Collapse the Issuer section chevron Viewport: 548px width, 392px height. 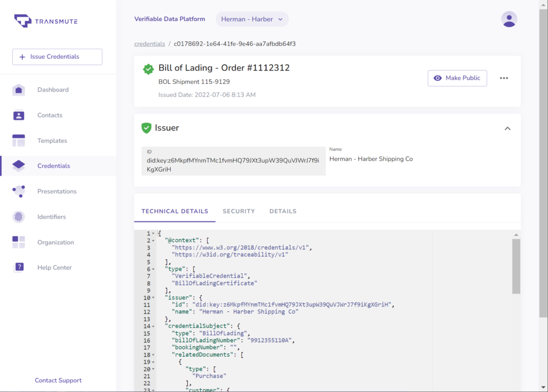507,128
